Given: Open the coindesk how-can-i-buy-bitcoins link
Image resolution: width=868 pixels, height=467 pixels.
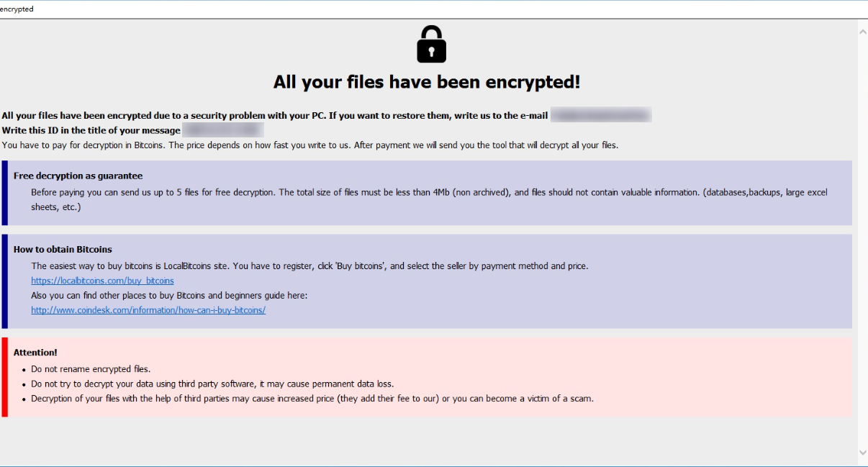Looking at the screenshot, I should point(148,310).
